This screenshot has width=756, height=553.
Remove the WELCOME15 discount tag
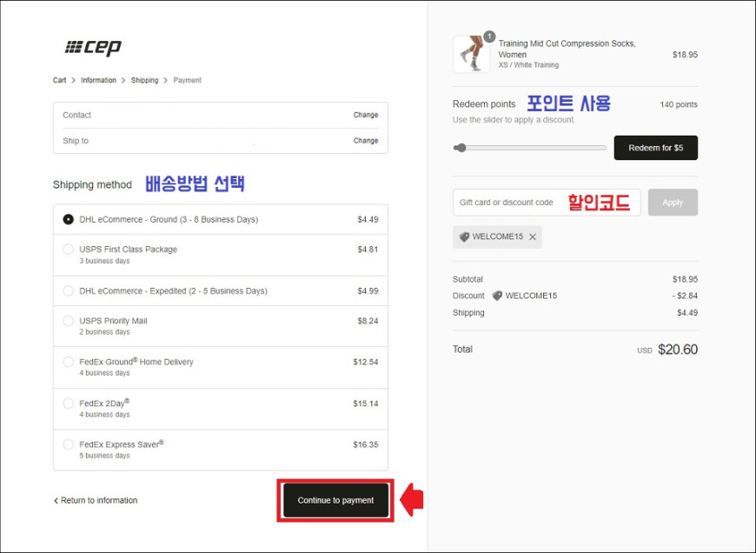click(x=533, y=237)
